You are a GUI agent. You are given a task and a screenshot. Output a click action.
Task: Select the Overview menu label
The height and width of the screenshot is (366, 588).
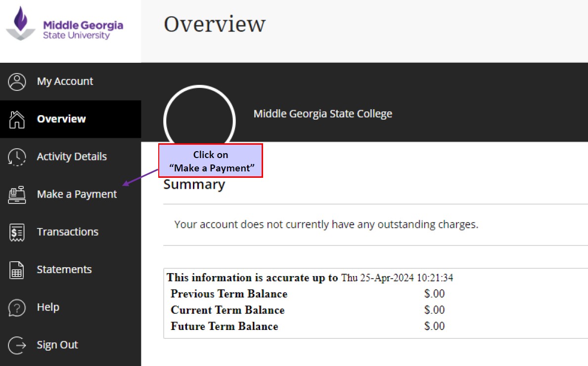tap(61, 119)
